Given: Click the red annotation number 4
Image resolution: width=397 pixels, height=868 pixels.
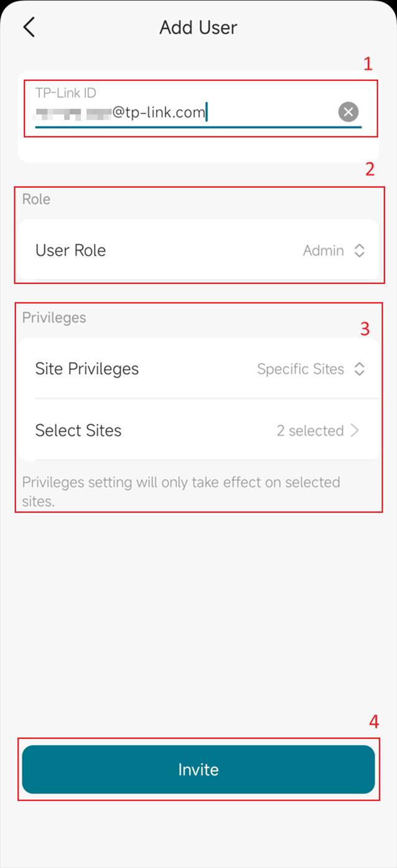Looking at the screenshot, I should [373, 721].
